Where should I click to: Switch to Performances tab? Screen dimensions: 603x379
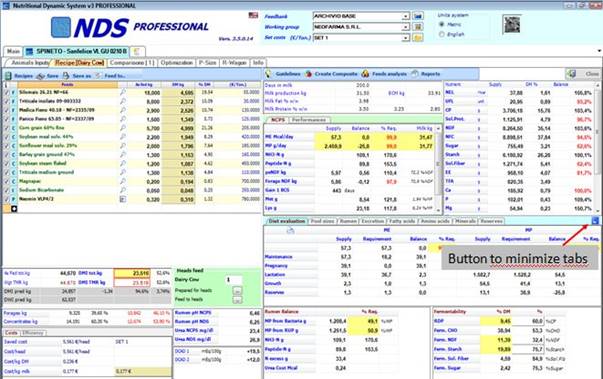308,120
